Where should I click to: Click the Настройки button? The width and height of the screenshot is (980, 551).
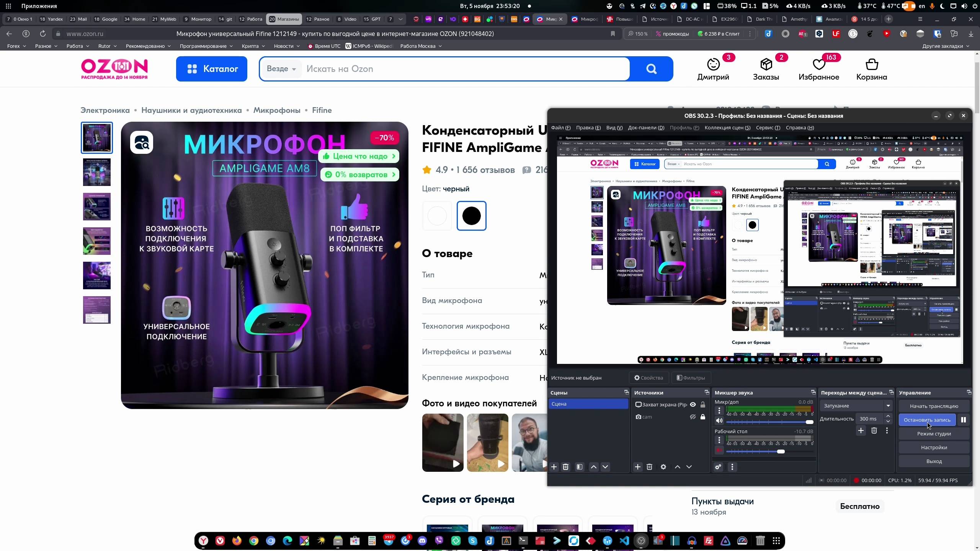[x=934, y=447]
